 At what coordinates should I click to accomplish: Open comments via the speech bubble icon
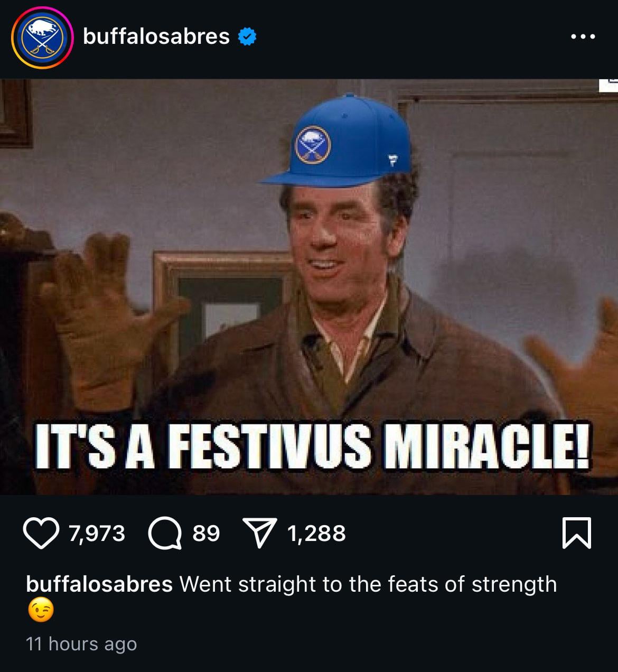tap(165, 533)
